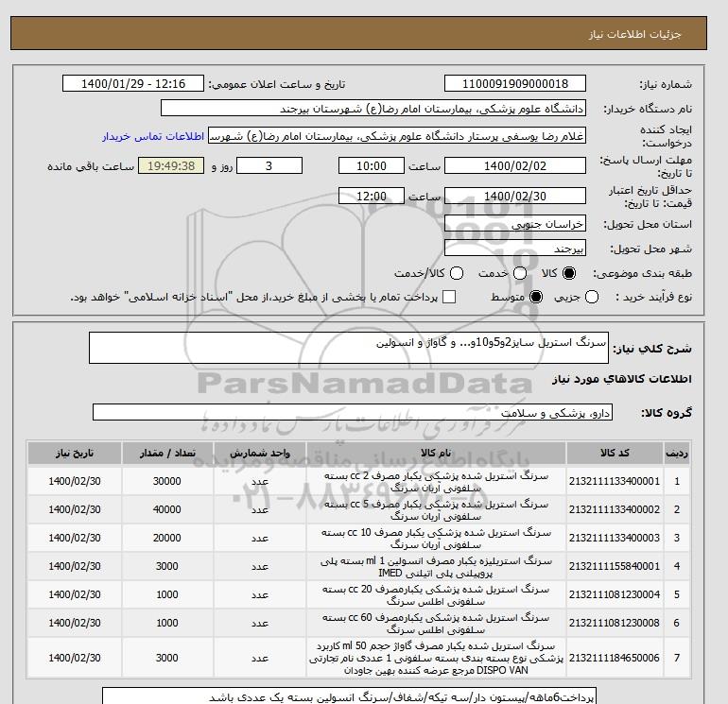Click the 50 ml gavage syringe item name
This screenshot has height=704, width=728.
(436, 658)
